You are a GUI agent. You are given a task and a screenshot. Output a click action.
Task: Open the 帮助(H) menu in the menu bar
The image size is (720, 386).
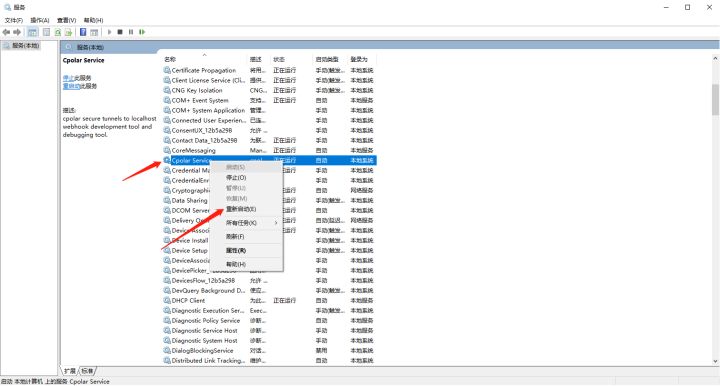point(93,20)
